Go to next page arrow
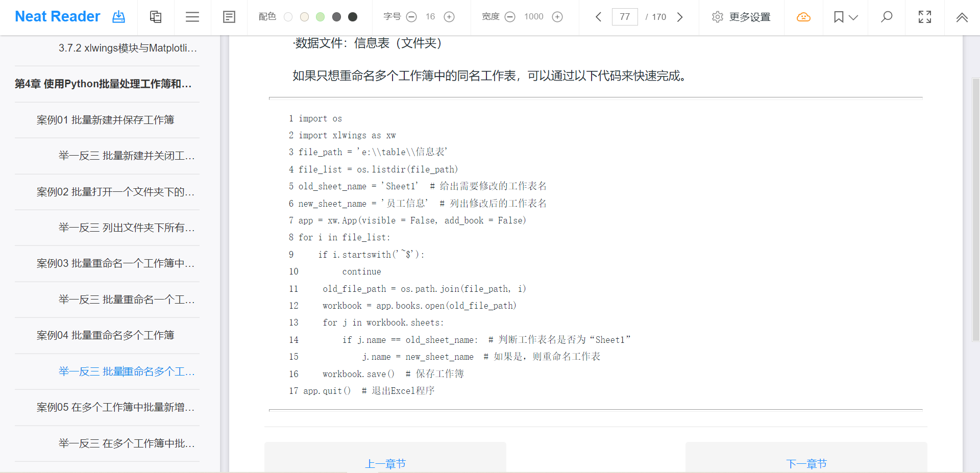The image size is (980, 473). (x=680, y=17)
